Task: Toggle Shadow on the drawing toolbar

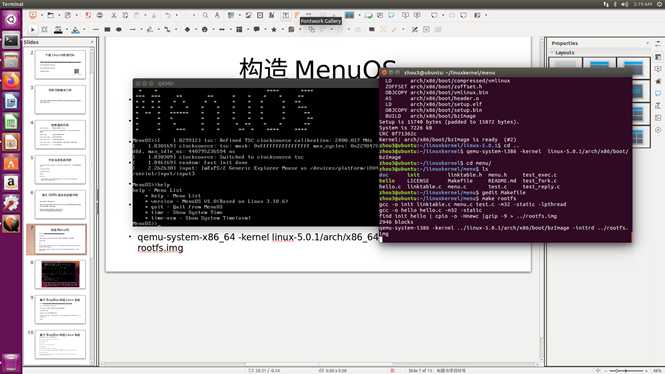Action: pyautogui.click(x=372, y=30)
